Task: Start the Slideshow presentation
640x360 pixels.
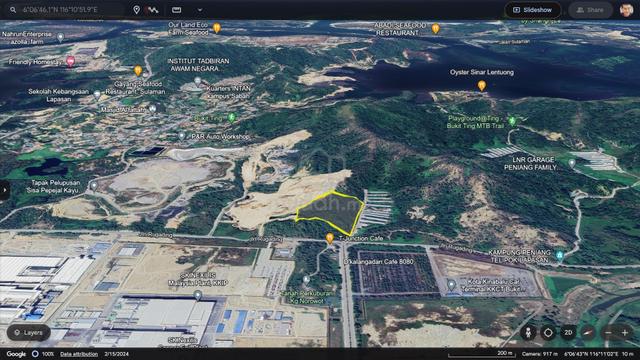Action: (x=533, y=10)
